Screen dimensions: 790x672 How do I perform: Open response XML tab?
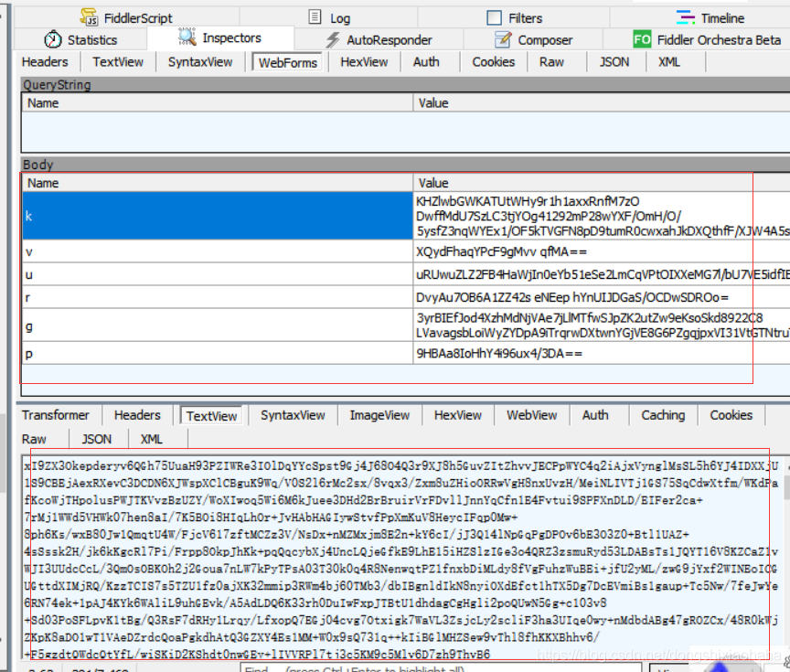click(x=151, y=439)
